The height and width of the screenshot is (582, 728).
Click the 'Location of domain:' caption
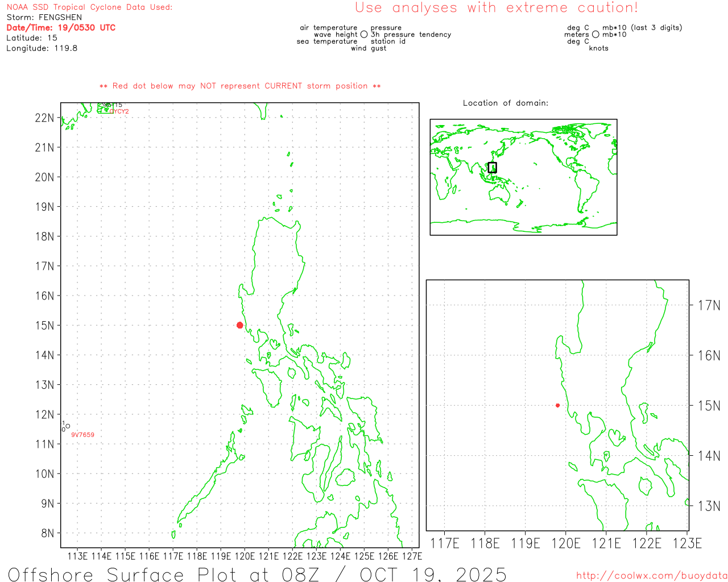click(x=505, y=103)
